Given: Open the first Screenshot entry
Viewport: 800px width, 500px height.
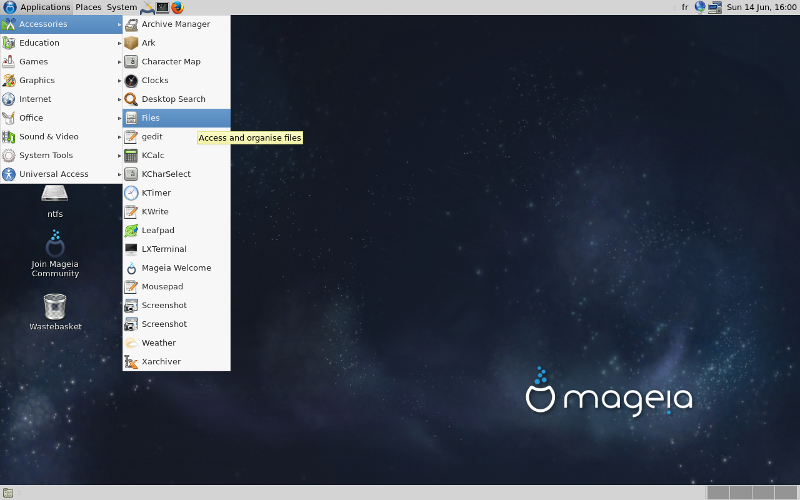Looking at the screenshot, I should (x=177, y=305).
